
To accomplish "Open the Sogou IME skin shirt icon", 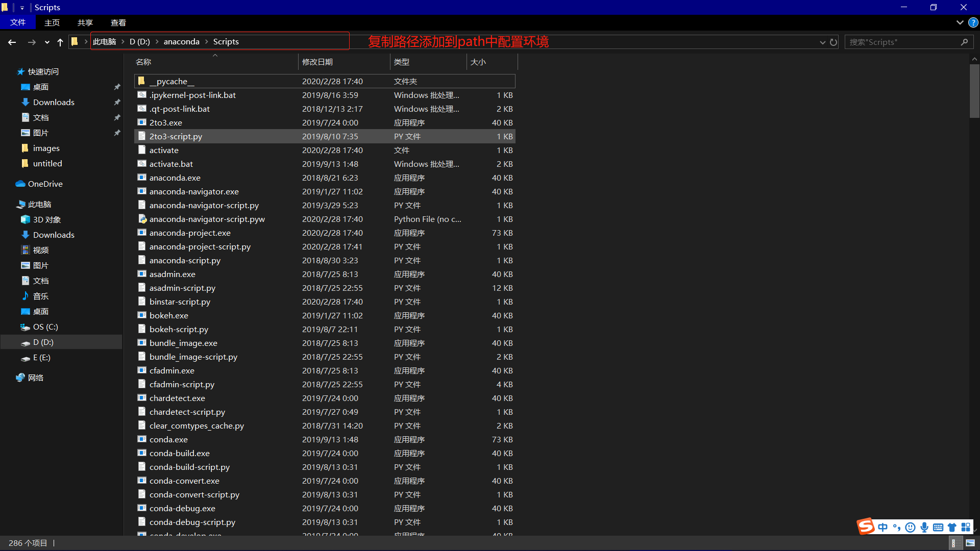I will pos(952,527).
